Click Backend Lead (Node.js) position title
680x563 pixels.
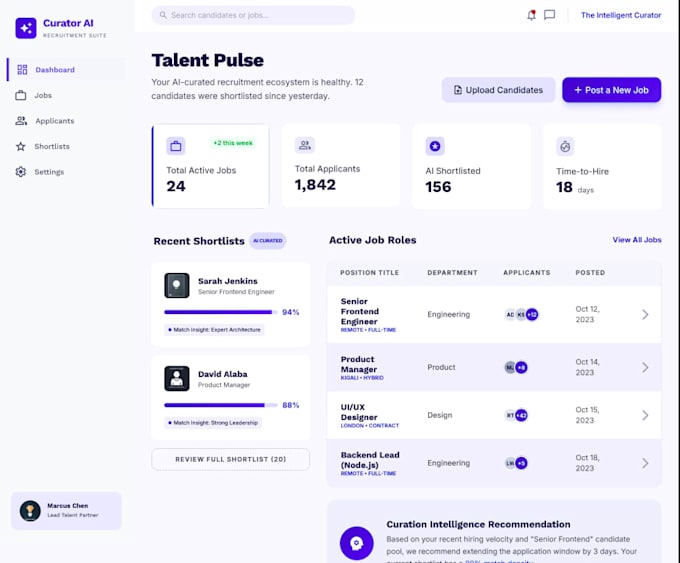370,460
